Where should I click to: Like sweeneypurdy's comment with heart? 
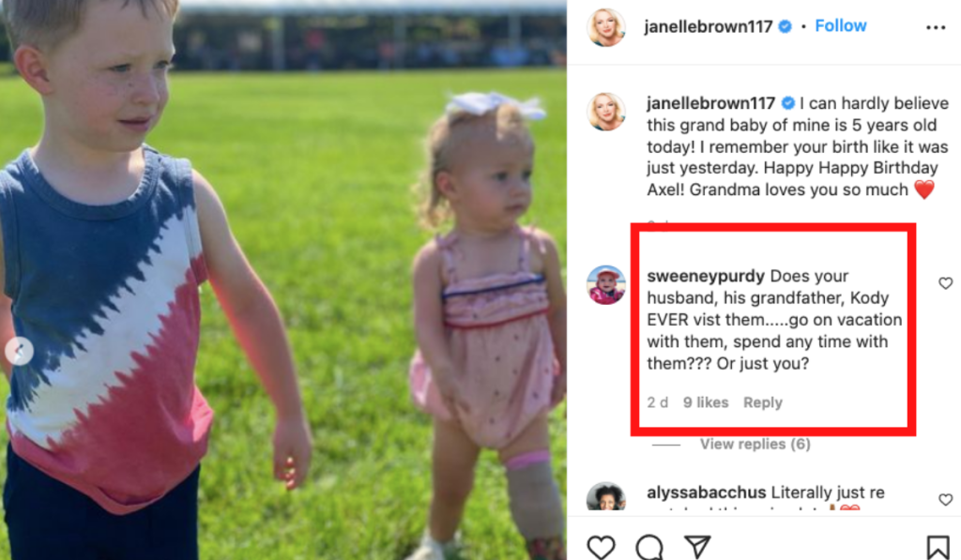coord(946,283)
